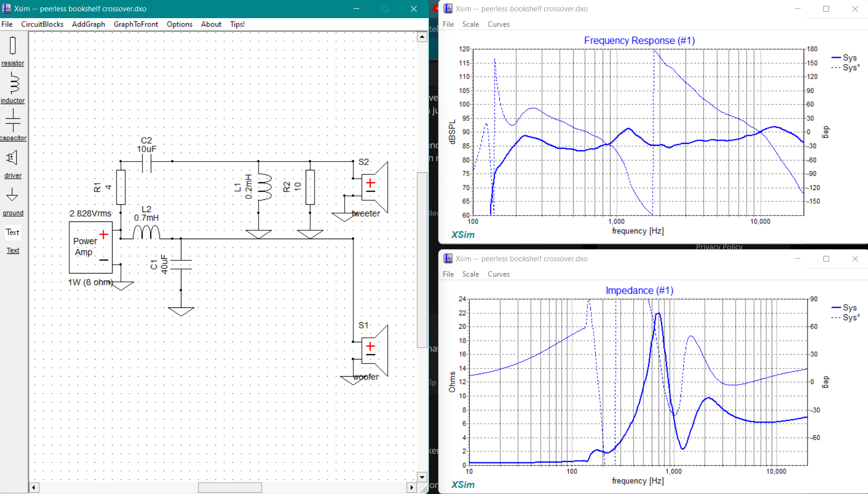868x494 pixels.
Task: Maximize the Frequency Response graph window
Action: [826, 9]
